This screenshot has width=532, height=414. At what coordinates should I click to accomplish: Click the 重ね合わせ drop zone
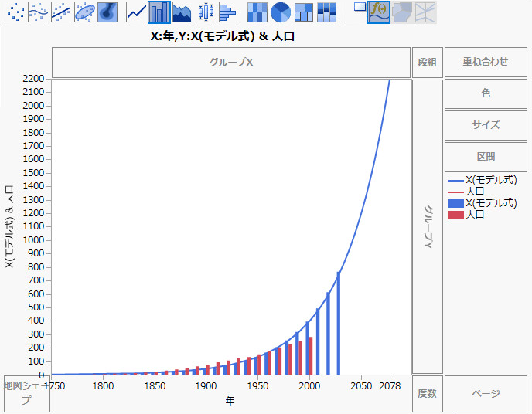486,62
